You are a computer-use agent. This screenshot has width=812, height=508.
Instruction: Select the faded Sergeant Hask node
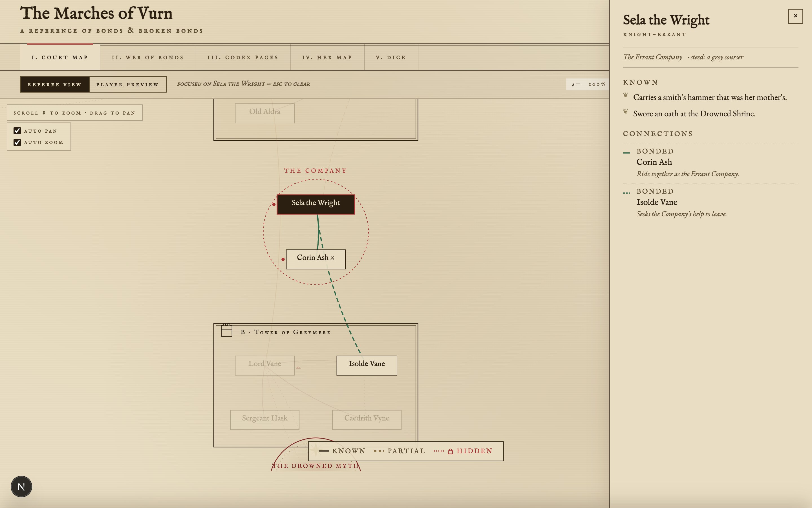(x=264, y=420)
